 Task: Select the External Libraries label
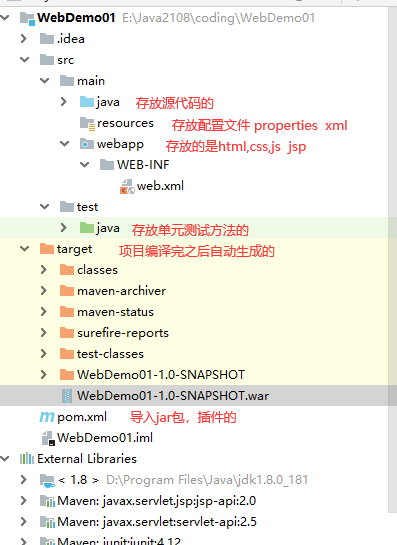point(87,459)
